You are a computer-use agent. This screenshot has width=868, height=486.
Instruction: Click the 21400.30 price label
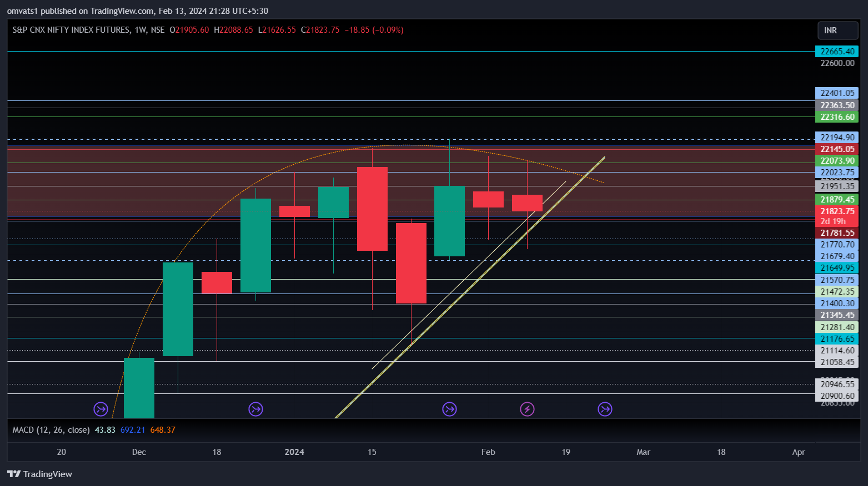(x=837, y=303)
